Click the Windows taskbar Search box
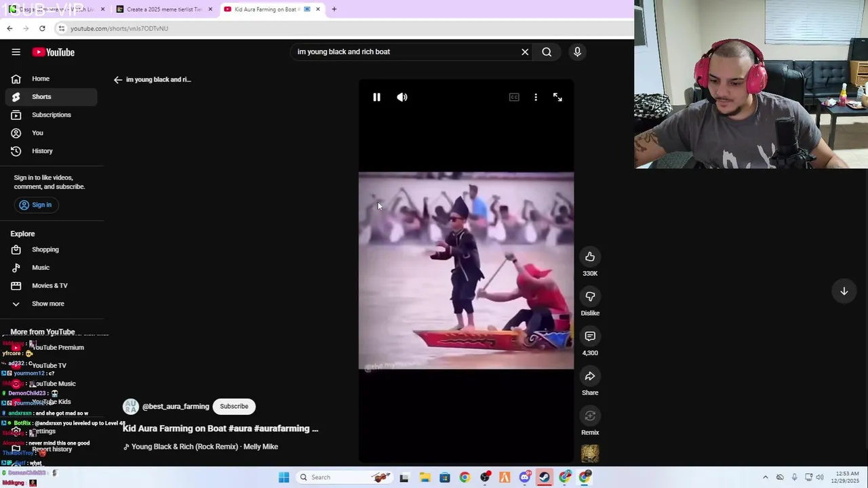Viewport: 868px width, 488px height. pyautogui.click(x=344, y=477)
